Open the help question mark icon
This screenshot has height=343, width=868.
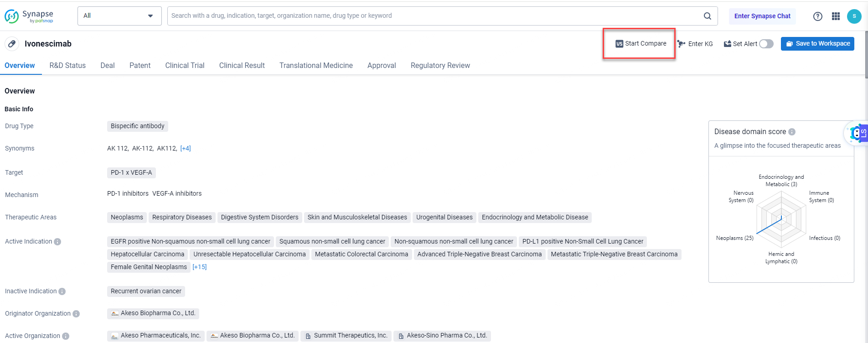pos(817,16)
